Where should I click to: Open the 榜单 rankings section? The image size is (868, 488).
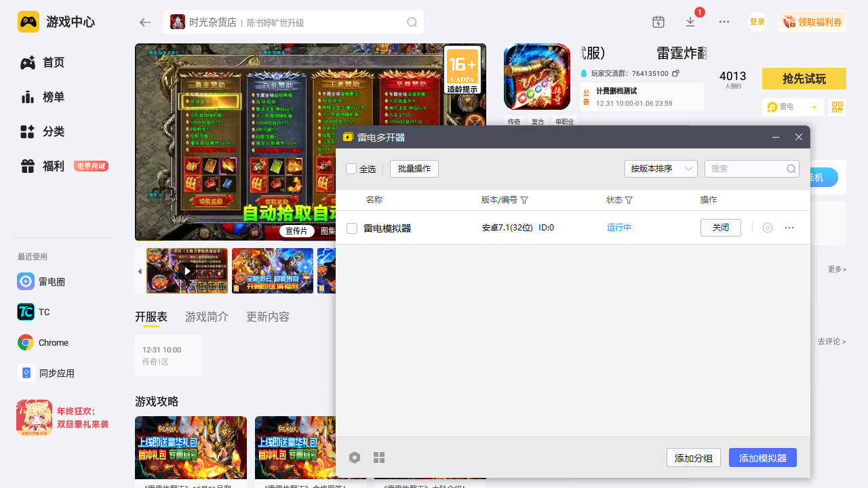click(x=42, y=97)
